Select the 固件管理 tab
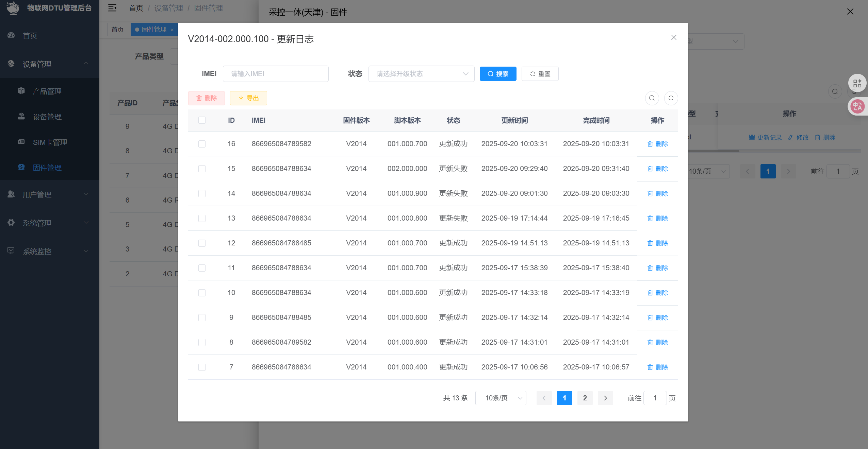The image size is (868, 449). coord(154,30)
